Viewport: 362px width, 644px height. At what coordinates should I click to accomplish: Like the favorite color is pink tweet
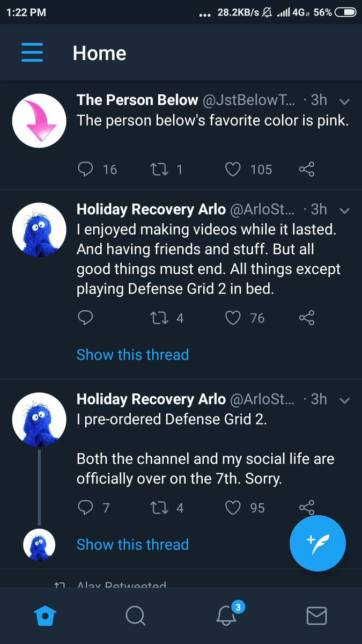pyautogui.click(x=233, y=170)
